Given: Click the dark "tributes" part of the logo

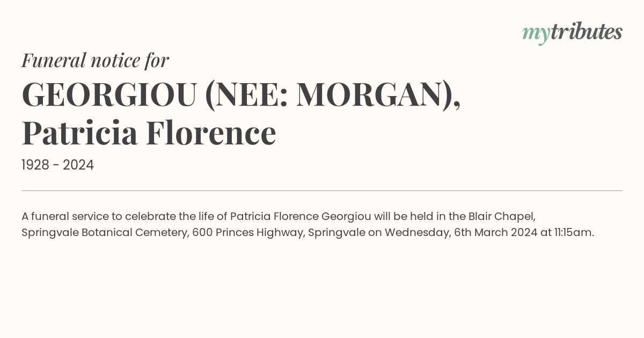Looking at the screenshot, I should 586,32.
